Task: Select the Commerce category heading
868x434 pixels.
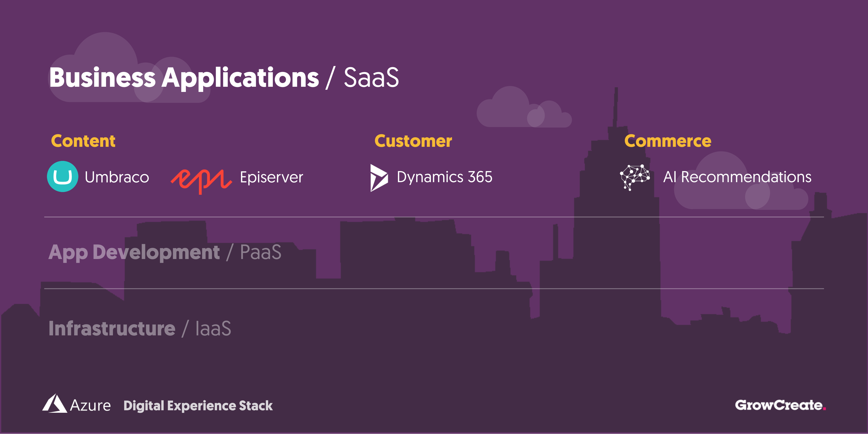Action: pos(668,141)
